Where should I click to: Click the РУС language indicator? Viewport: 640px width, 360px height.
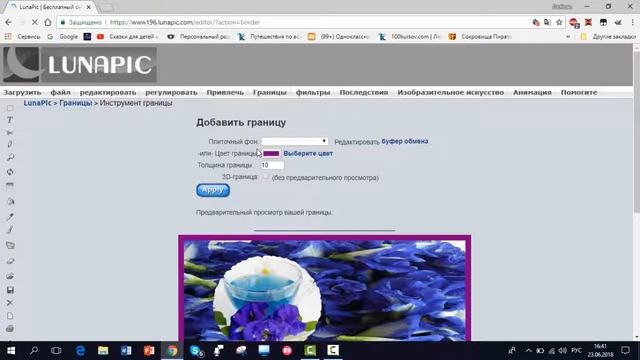[576, 350]
